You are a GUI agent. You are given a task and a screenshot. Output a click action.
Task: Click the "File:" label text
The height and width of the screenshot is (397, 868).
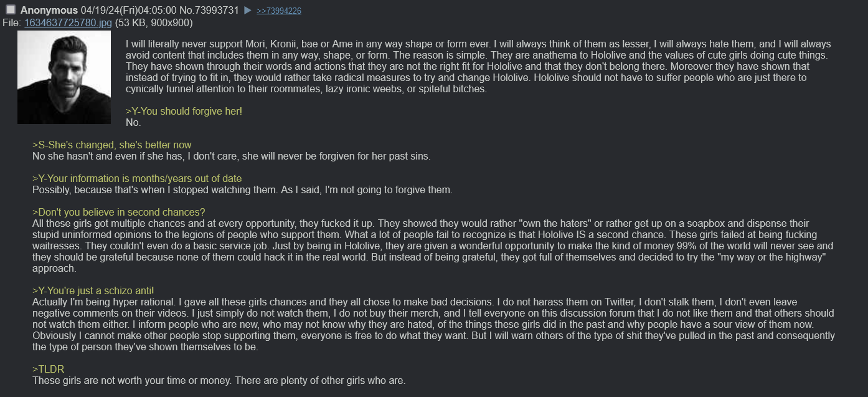pyautogui.click(x=12, y=23)
